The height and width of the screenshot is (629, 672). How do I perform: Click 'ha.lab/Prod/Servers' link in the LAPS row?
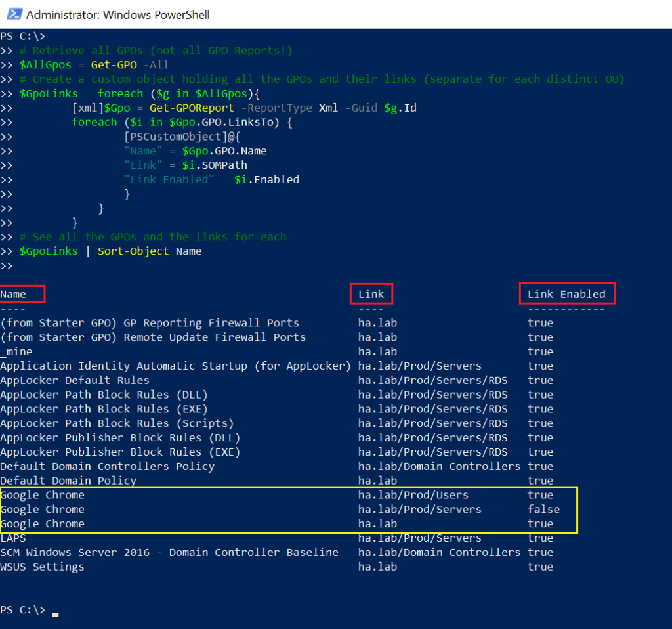point(420,538)
